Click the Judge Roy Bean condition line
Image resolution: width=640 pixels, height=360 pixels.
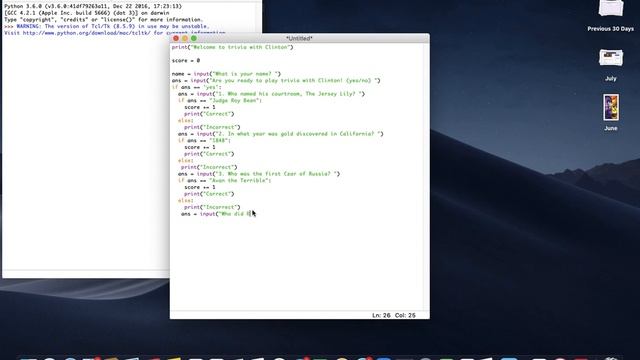[x=220, y=100]
